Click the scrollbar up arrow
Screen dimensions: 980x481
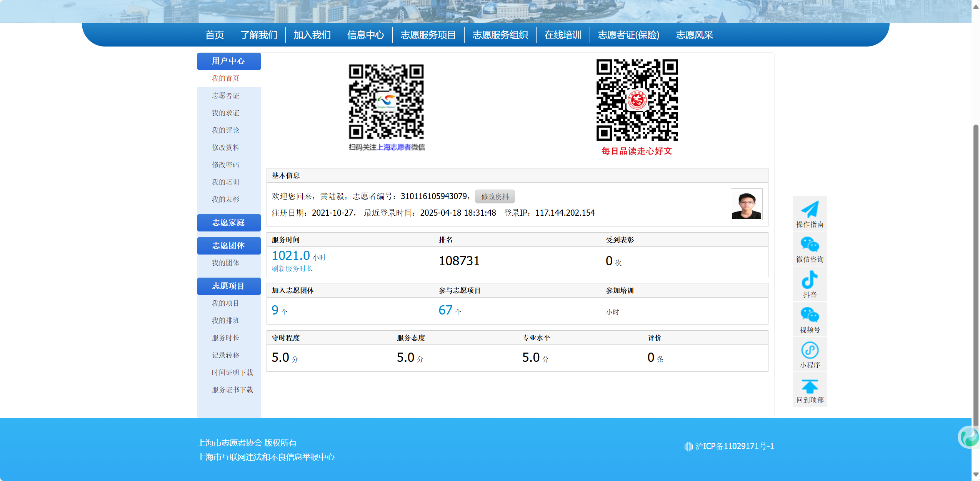pos(976,6)
